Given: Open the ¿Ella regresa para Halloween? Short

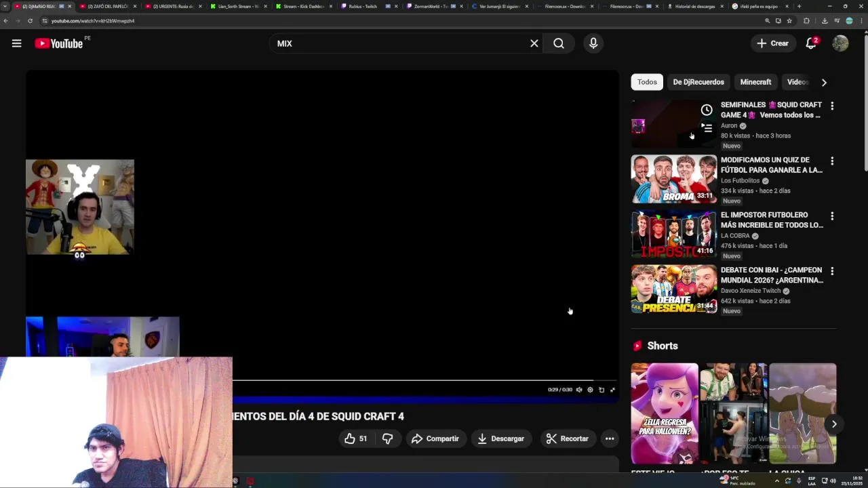Looking at the screenshot, I should point(665,413).
